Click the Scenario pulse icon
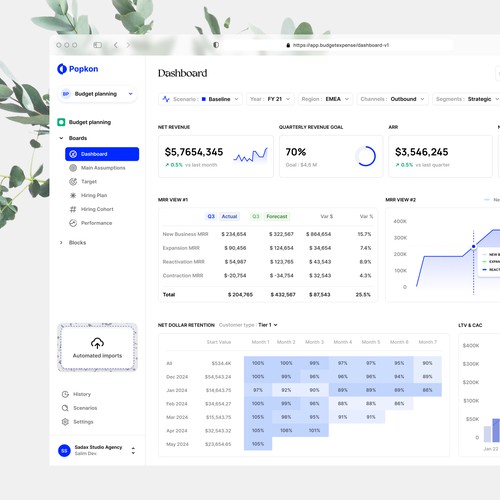The image size is (500, 500). (x=166, y=99)
